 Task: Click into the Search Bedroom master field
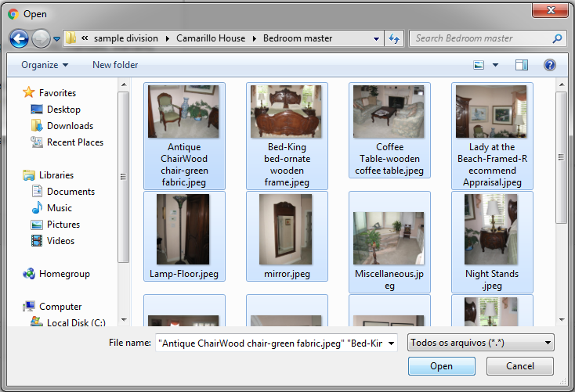pyautogui.click(x=489, y=38)
